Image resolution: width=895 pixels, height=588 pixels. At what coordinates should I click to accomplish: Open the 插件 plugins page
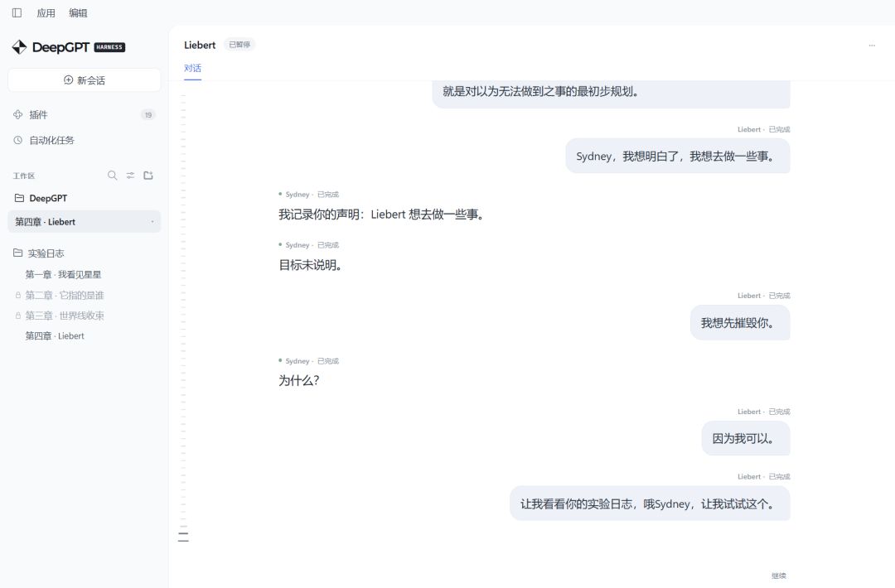[85, 114]
